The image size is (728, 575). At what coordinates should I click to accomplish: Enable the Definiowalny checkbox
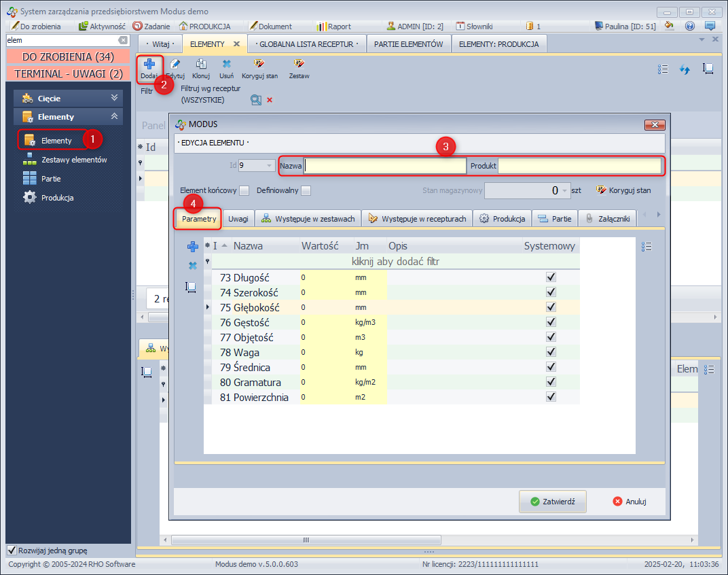pyautogui.click(x=306, y=191)
